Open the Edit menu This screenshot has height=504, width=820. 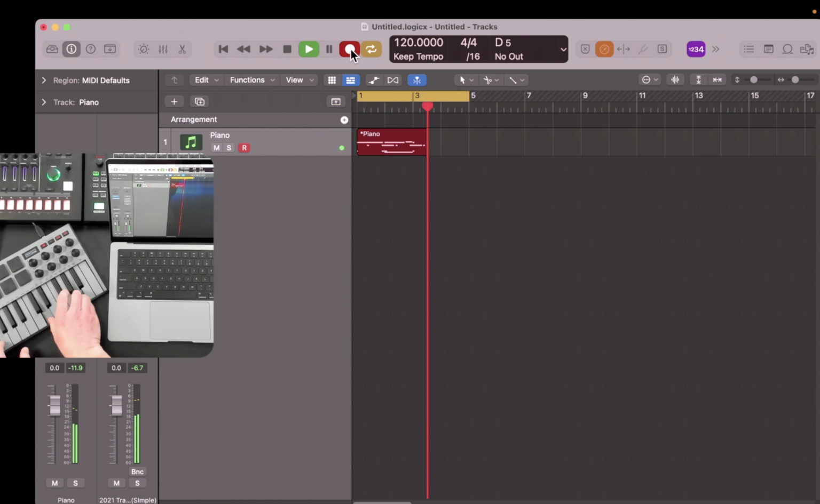click(x=202, y=80)
